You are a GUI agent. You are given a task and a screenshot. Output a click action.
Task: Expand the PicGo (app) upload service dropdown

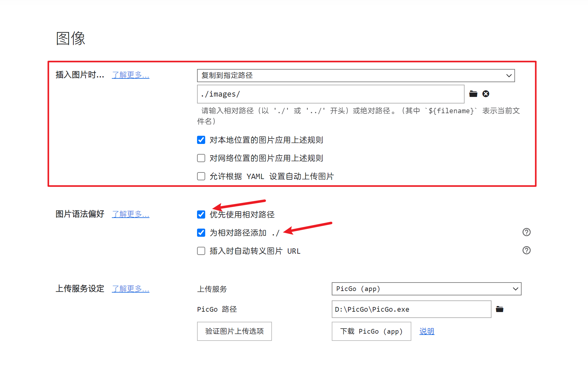tap(426, 289)
